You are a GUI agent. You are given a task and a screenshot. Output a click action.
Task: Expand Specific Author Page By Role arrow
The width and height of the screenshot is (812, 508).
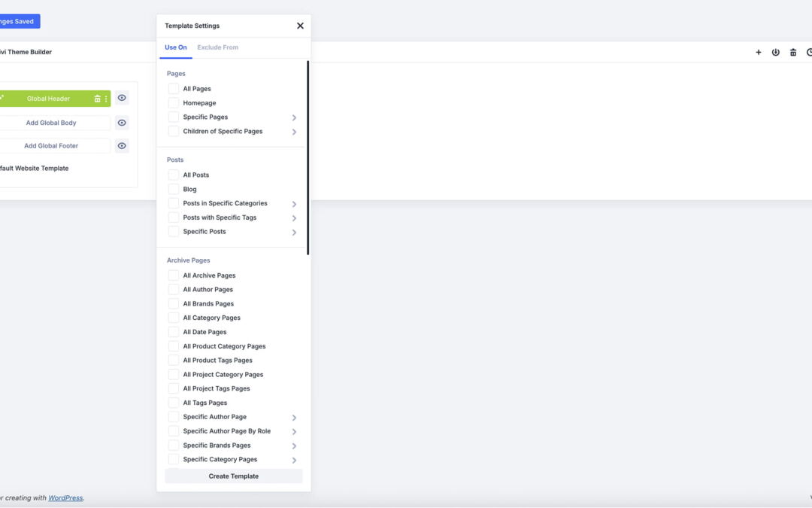294,432
